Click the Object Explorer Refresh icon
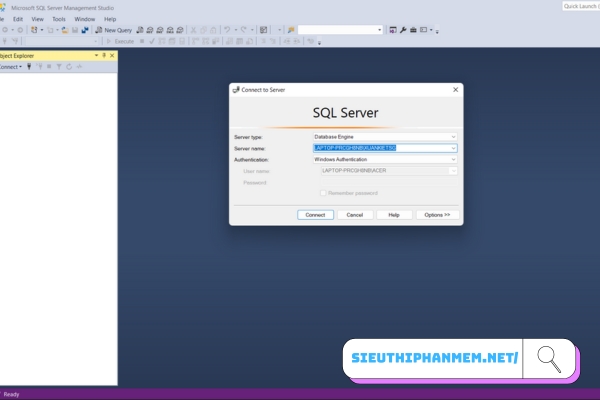 69,67
